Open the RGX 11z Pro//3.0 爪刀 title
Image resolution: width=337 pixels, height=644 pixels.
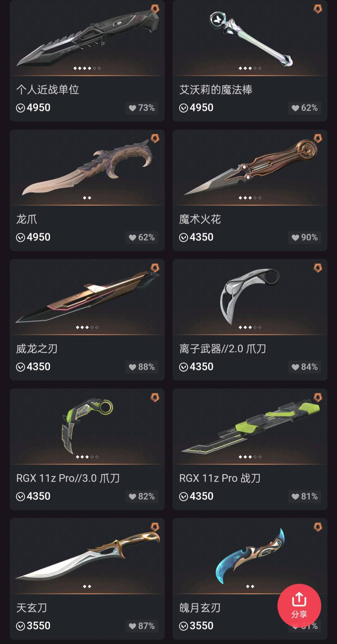coord(68,478)
